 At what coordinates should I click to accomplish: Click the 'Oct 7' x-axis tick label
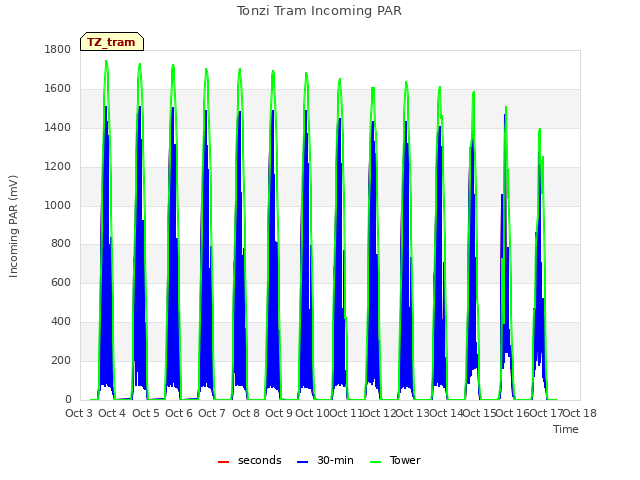coord(212,413)
